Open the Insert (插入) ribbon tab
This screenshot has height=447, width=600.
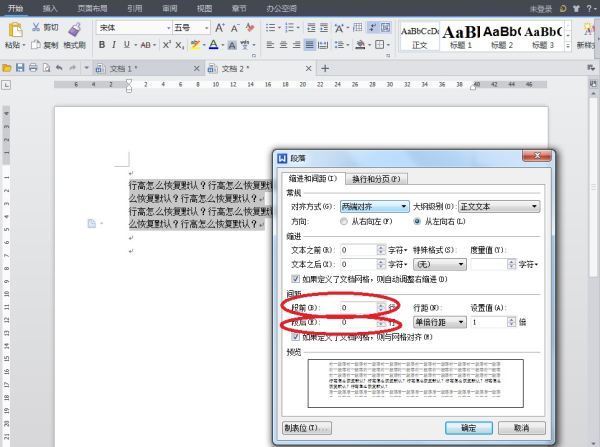pyautogui.click(x=50, y=8)
